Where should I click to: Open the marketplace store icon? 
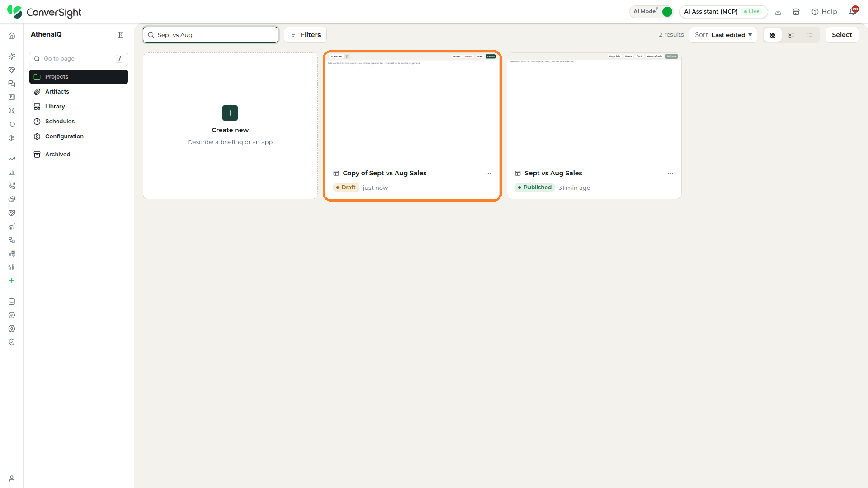(796, 12)
